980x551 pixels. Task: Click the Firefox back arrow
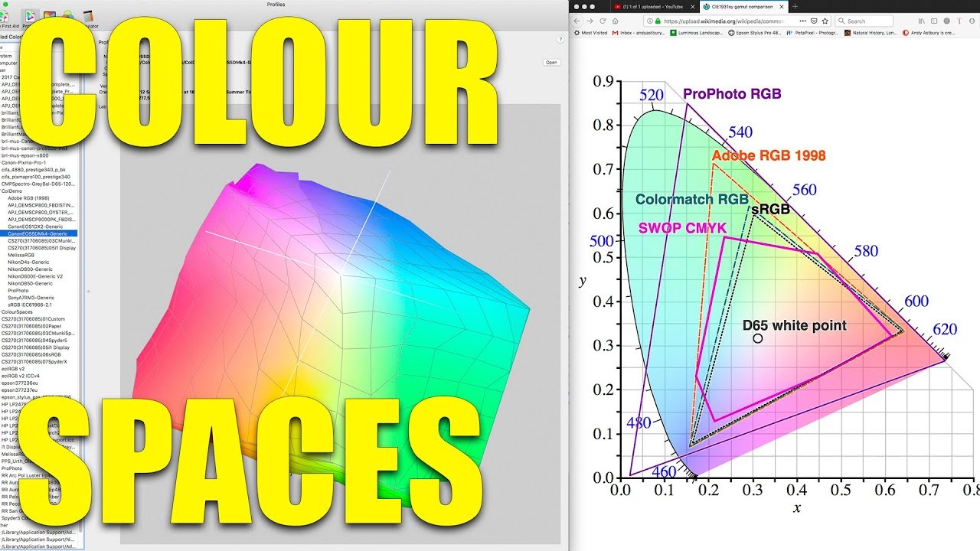[577, 21]
